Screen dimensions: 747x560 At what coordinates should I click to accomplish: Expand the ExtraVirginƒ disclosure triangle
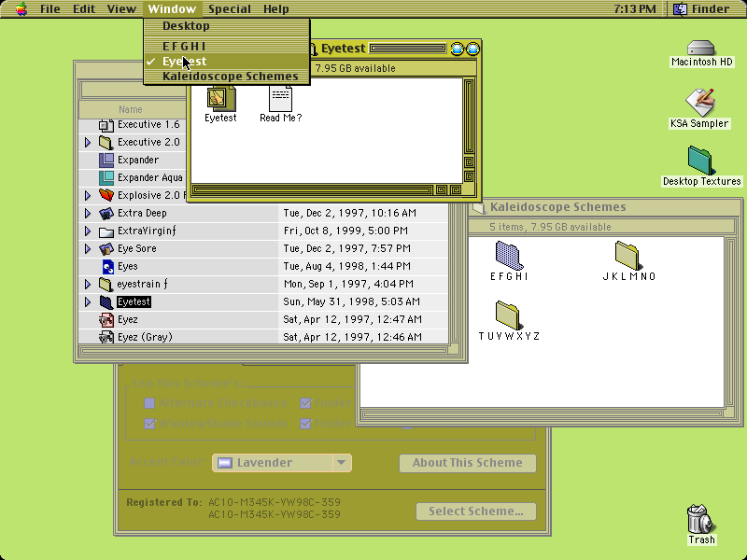pos(88,231)
